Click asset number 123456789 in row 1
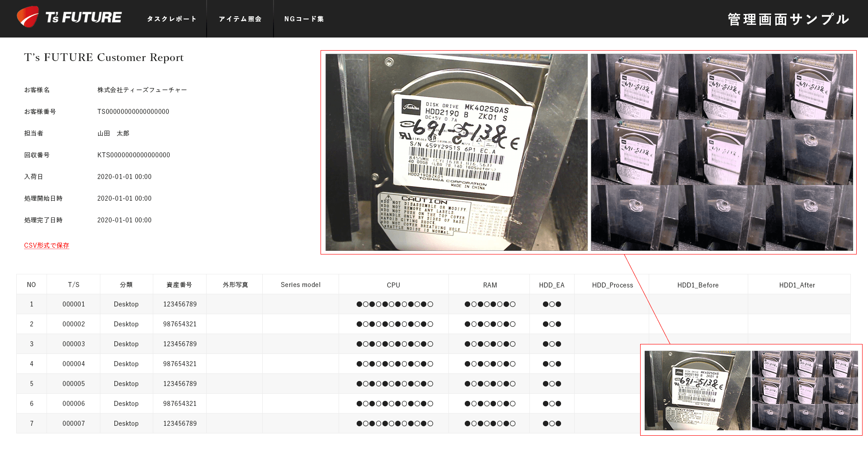This screenshot has width=868, height=452. point(180,304)
